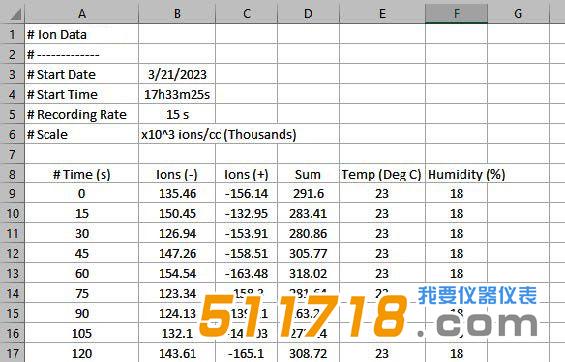Click cell with value -132.95

tap(246, 214)
